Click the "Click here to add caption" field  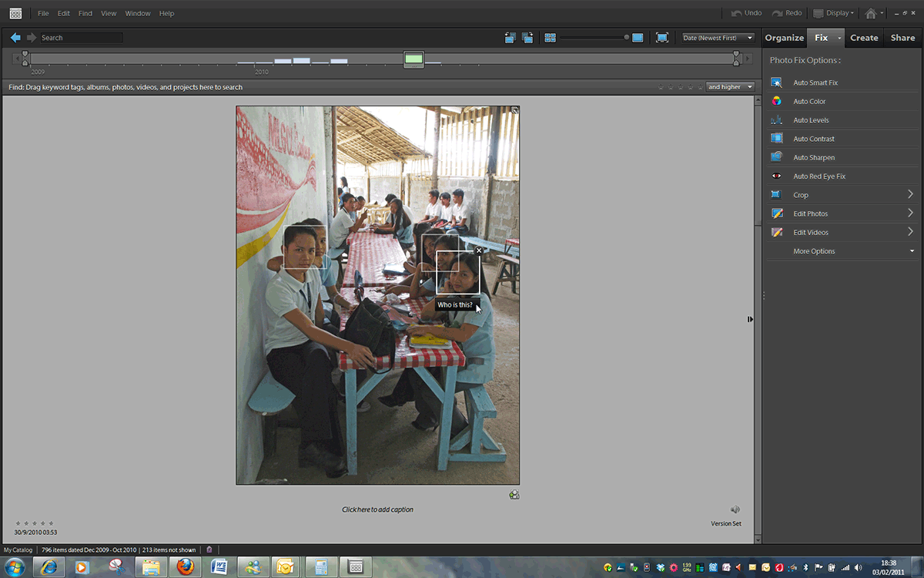[377, 509]
